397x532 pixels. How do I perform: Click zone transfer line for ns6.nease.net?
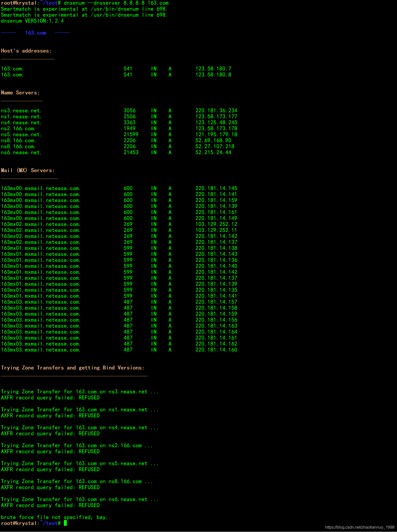coord(80,499)
